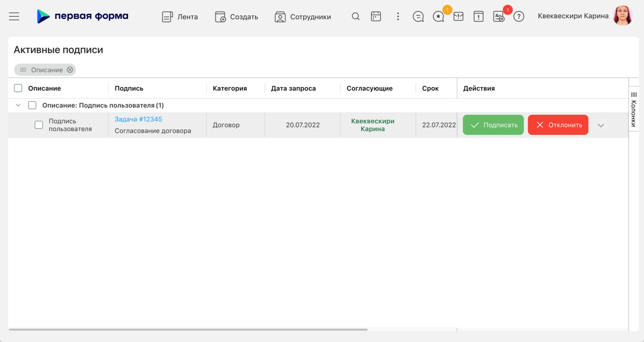The width and height of the screenshot is (644, 342).
Task: Check the 'Подпись пользователя' row checkbox
Action: 39,125
